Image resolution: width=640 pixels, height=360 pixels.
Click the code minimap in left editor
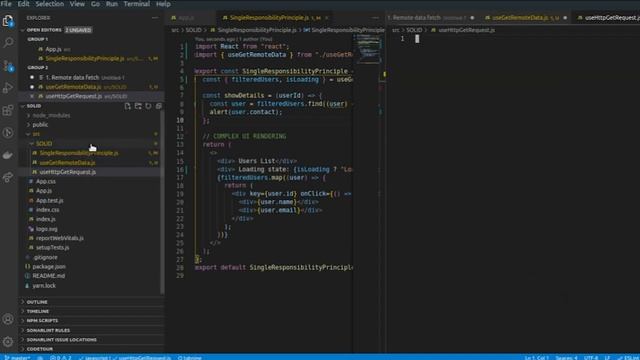pos(369,49)
